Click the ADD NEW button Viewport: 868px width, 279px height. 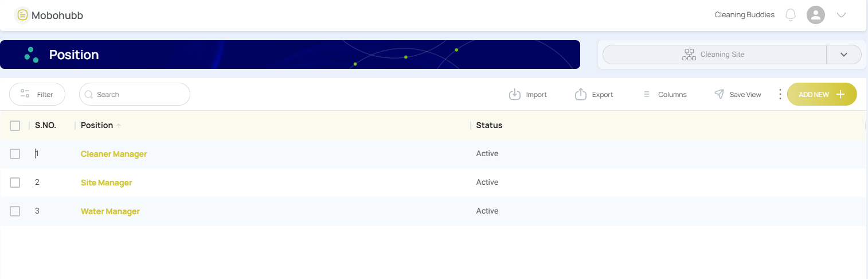(x=822, y=94)
